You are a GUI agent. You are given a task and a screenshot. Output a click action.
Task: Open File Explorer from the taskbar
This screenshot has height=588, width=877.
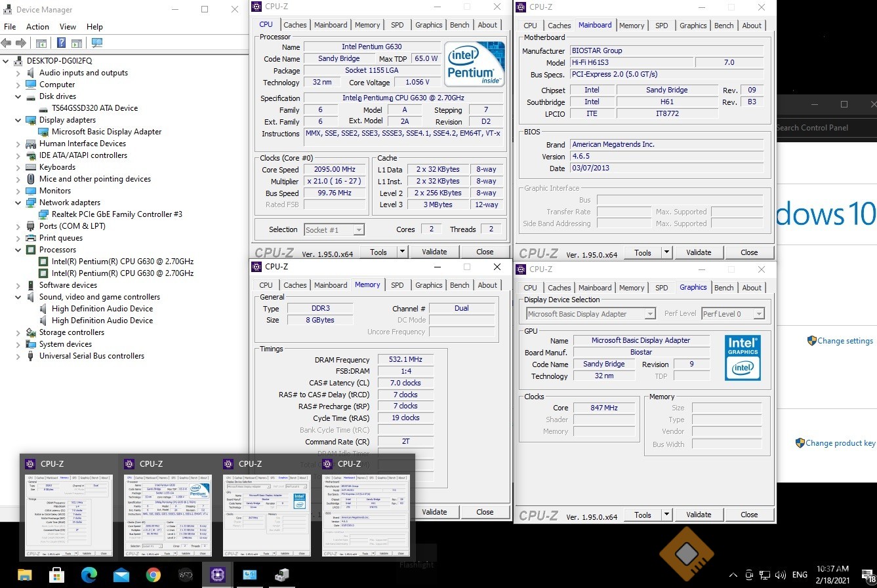pyautogui.click(x=25, y=575)
